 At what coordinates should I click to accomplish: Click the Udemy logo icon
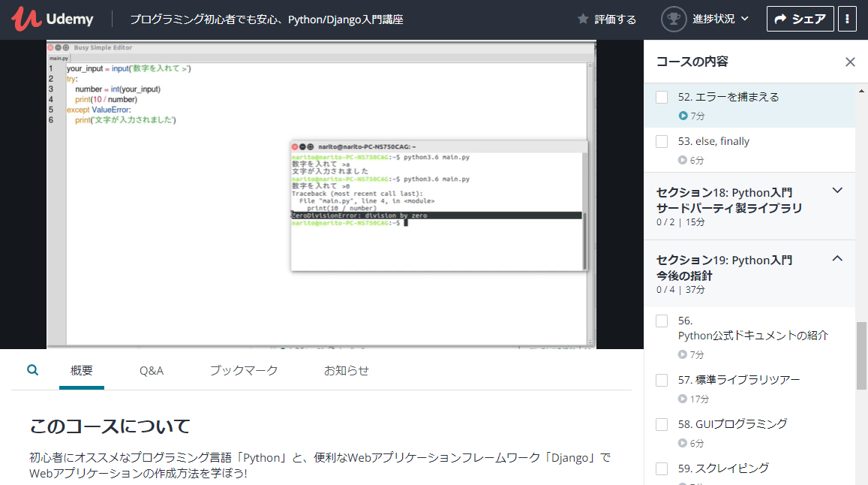pyautogui.click(x=26, y=19)
